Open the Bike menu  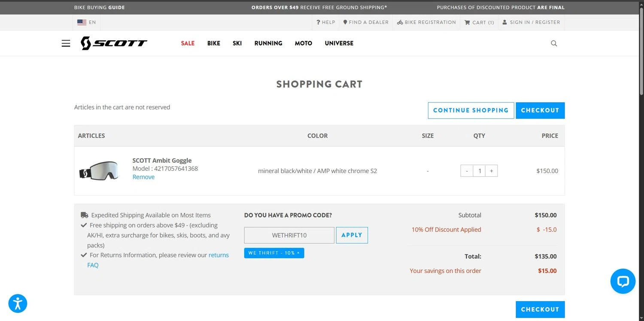coord(214,43)
